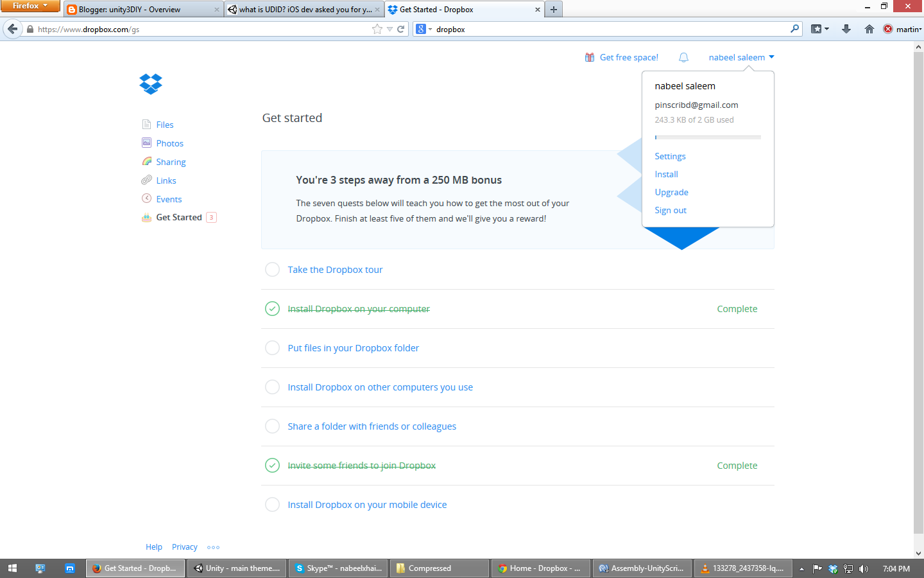
Task: Bookmark this page with the star
Action: click(x=377, y=29)
